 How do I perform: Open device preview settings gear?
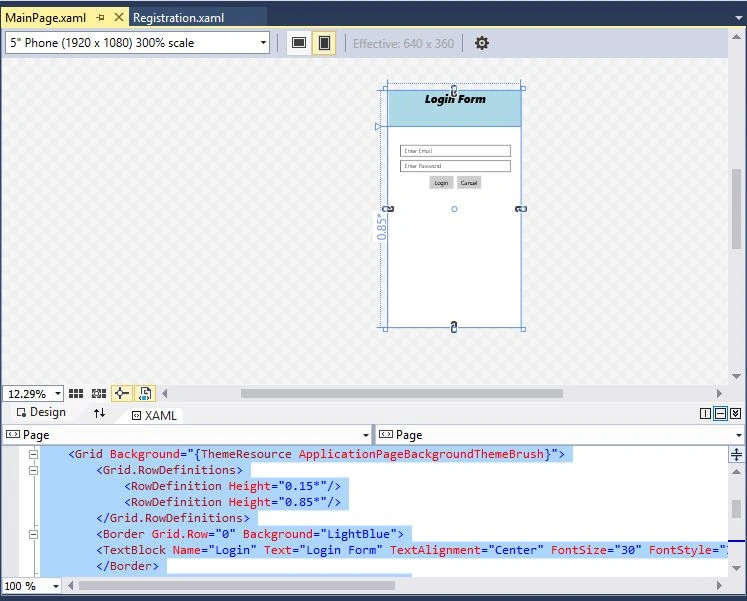[482, 43]
